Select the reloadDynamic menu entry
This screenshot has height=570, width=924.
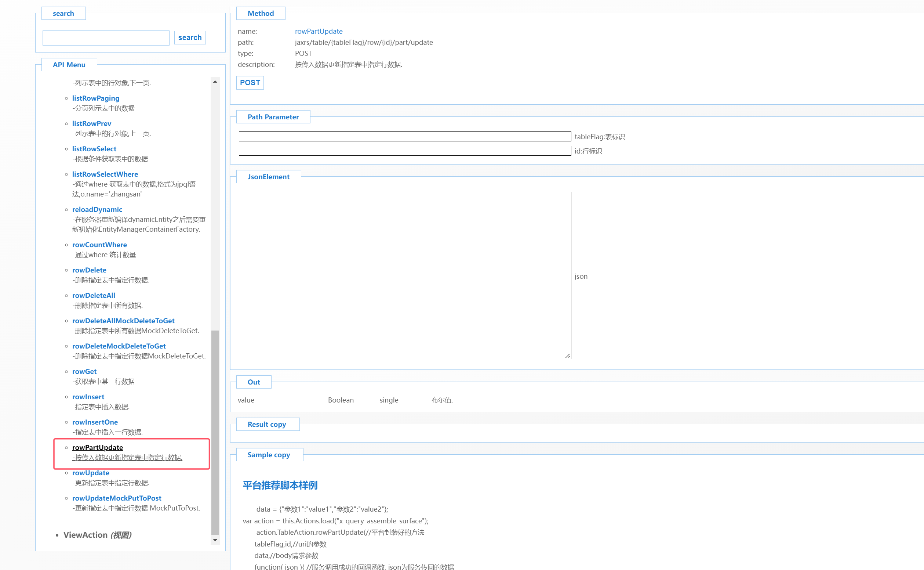point(97,209)
